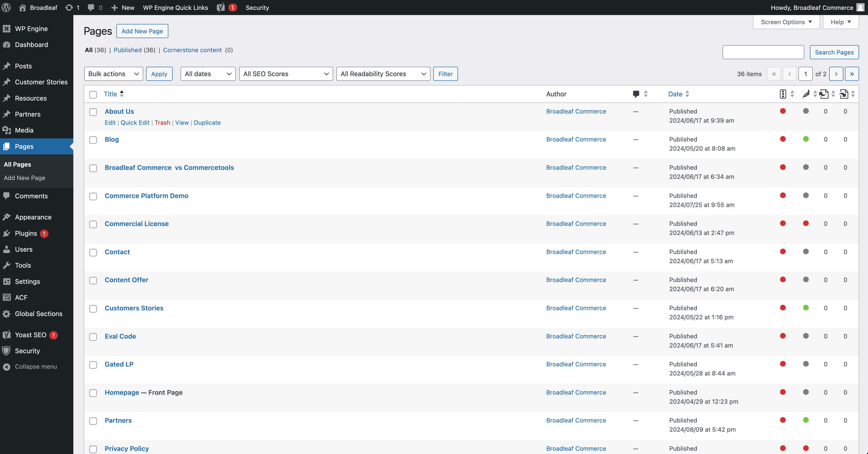Click the Add New Page button
Viewport: 868px width, 454px height.
(x=142, y=31)
